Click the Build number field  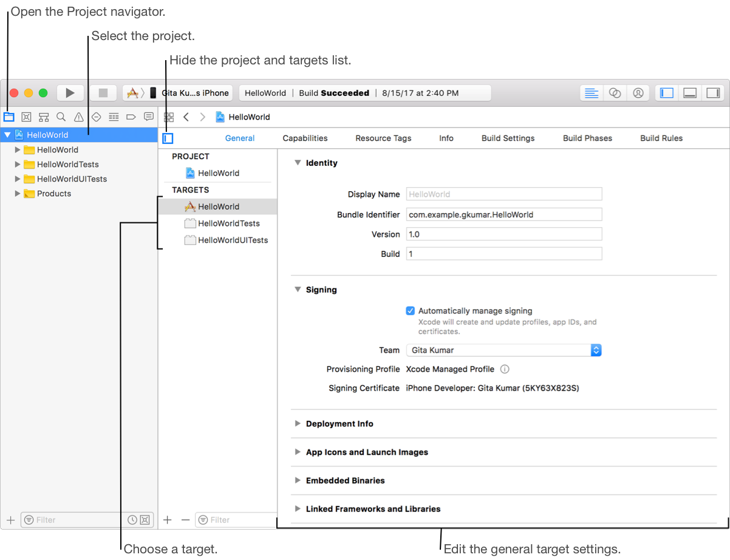[x=504, y=254]
